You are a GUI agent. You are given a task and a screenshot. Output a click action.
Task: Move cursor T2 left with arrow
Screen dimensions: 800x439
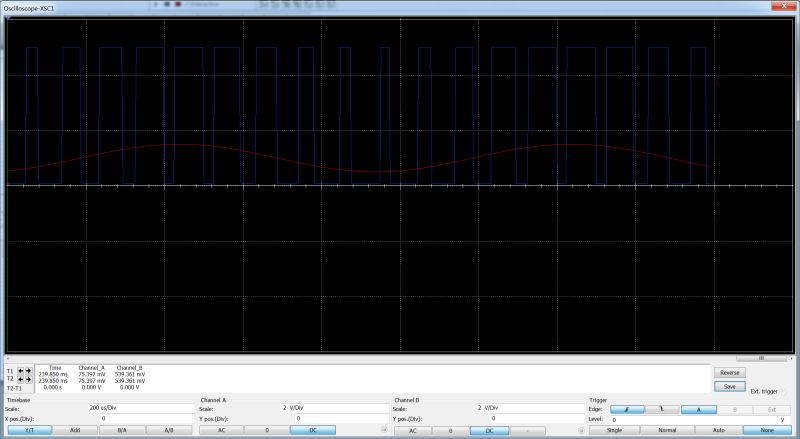[21, 379]
